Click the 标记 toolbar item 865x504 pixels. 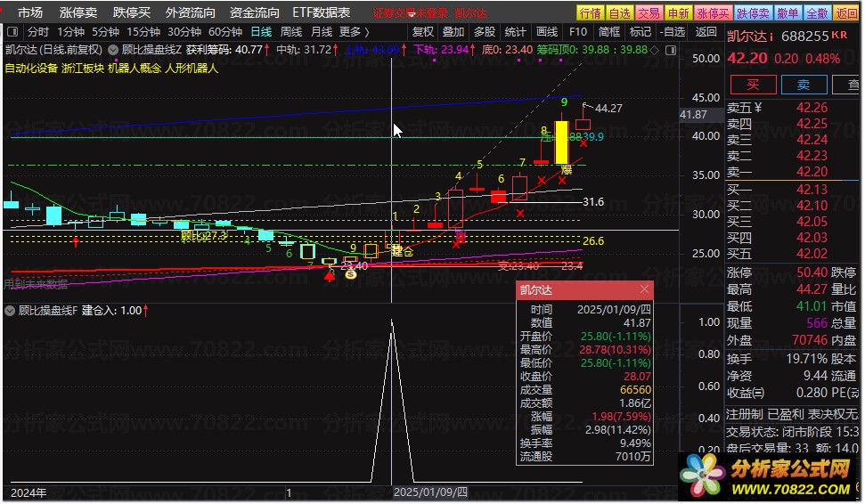pos(641,32)
